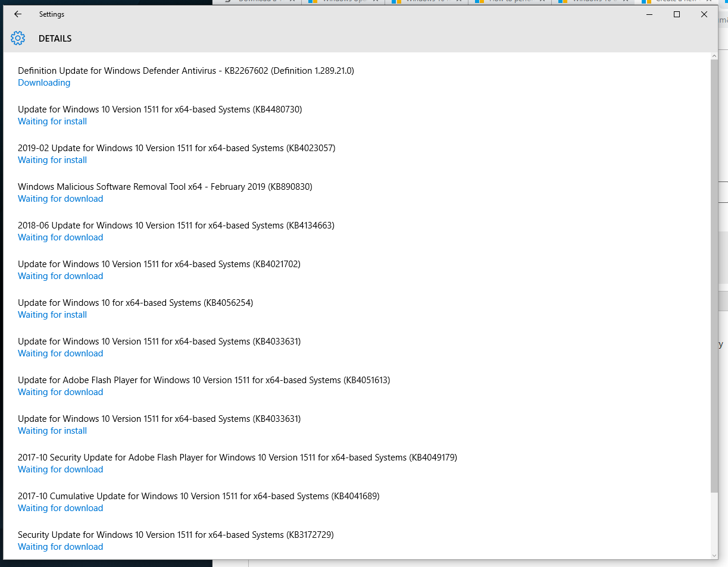Click Waiting for download under KB4041689
The width and height of the screenshot is (728, 567).
[61, 508]
